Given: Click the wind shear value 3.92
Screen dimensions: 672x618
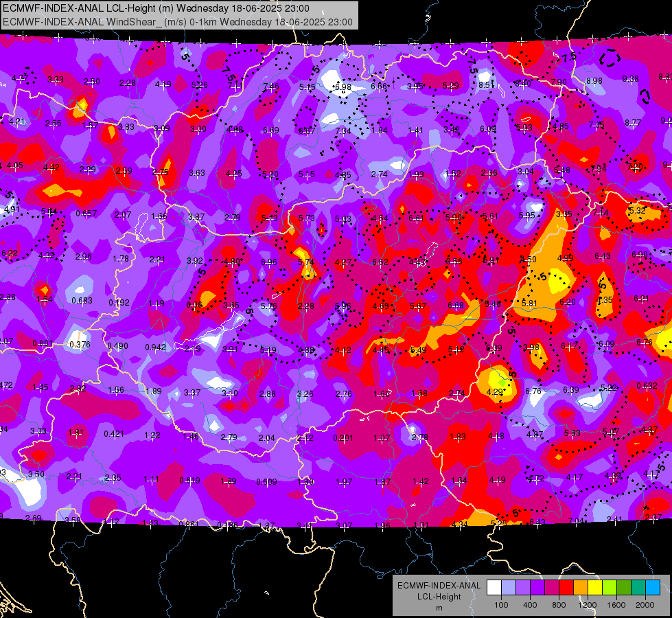Looking at the screenshot, I should point(194,260).
